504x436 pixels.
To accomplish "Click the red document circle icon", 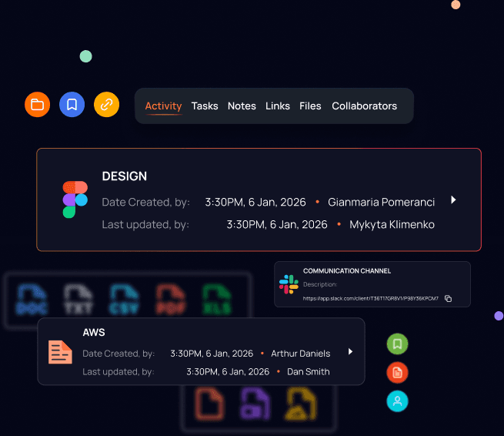I will click(397, 373).
